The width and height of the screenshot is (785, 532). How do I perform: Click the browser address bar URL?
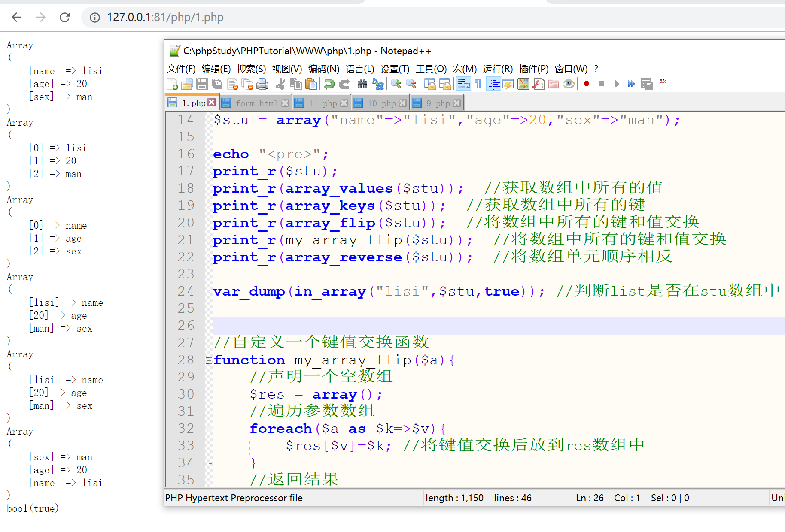[x=165, y=17]
